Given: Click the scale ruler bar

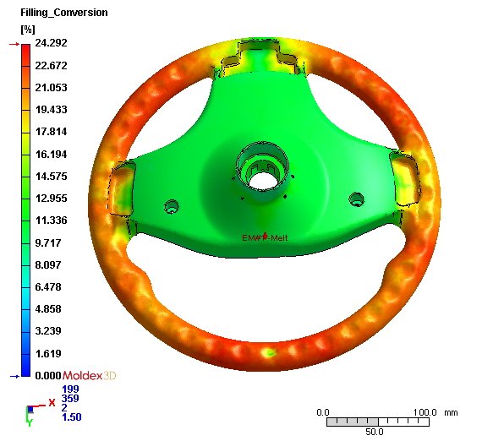Looking at the screenshot, I should point(378,422).
